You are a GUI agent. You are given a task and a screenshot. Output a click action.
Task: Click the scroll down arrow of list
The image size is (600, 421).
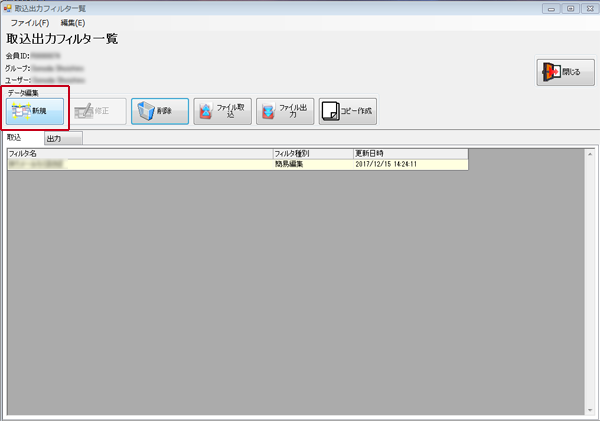(590, 410)
